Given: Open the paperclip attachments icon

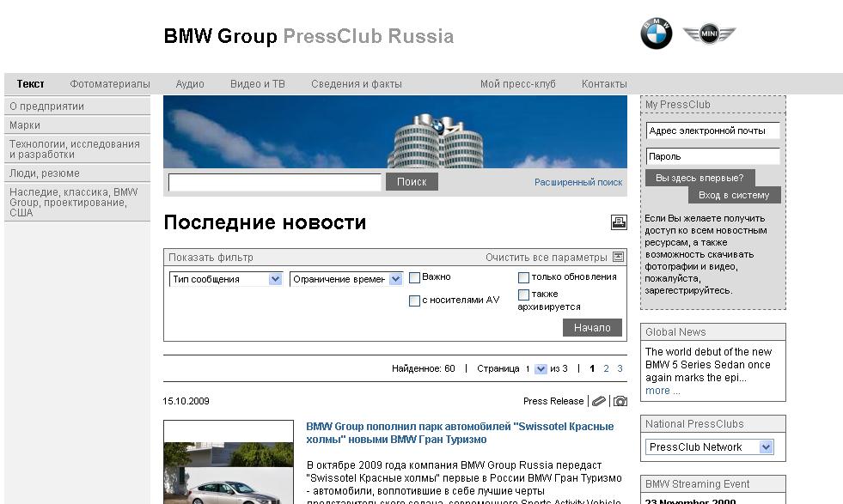Looking at the screenshot, I should tap(599, 401).
